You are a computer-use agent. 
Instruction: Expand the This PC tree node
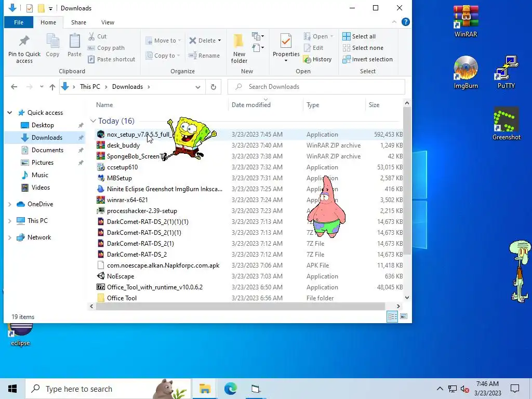coord(10,221)
